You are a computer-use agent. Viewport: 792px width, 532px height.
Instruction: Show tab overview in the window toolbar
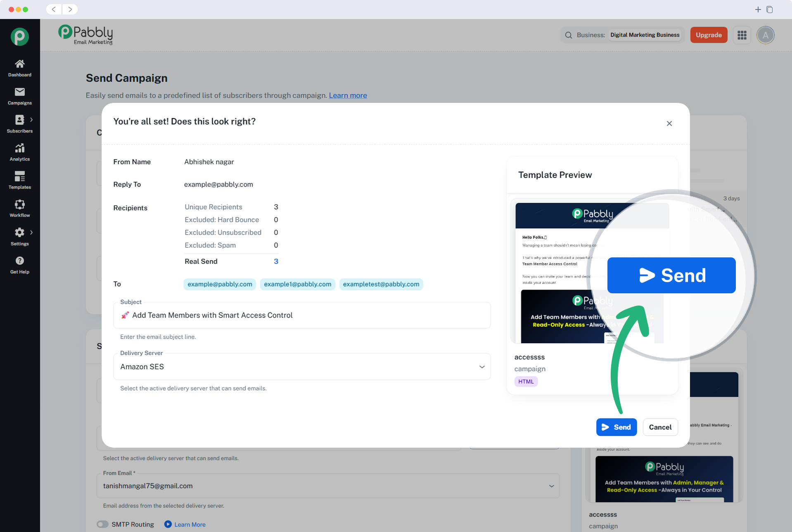tap(770, 9)
